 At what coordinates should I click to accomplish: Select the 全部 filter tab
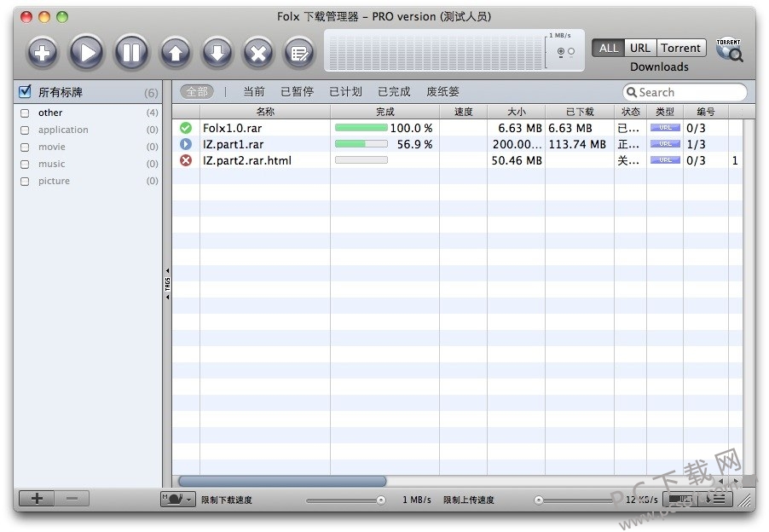click(197, 92)
